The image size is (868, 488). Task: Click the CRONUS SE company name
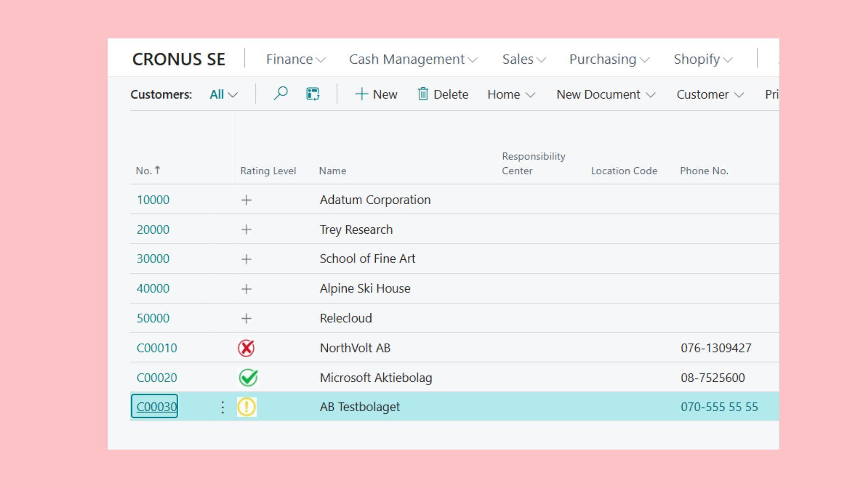179,59
